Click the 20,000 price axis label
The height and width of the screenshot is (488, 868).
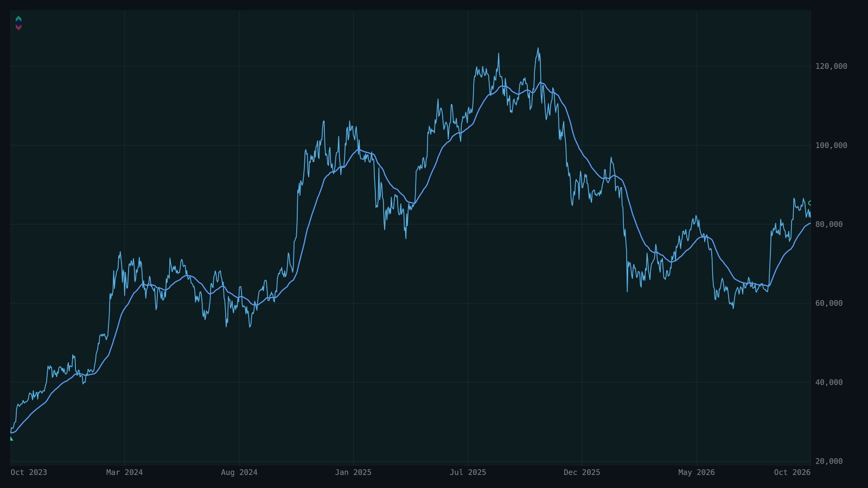[829, 461]
